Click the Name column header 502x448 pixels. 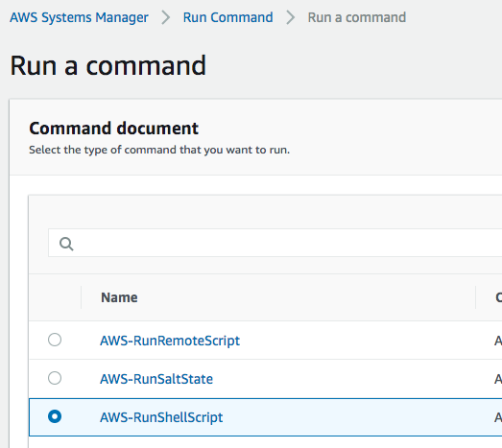[x=119, y=297]
